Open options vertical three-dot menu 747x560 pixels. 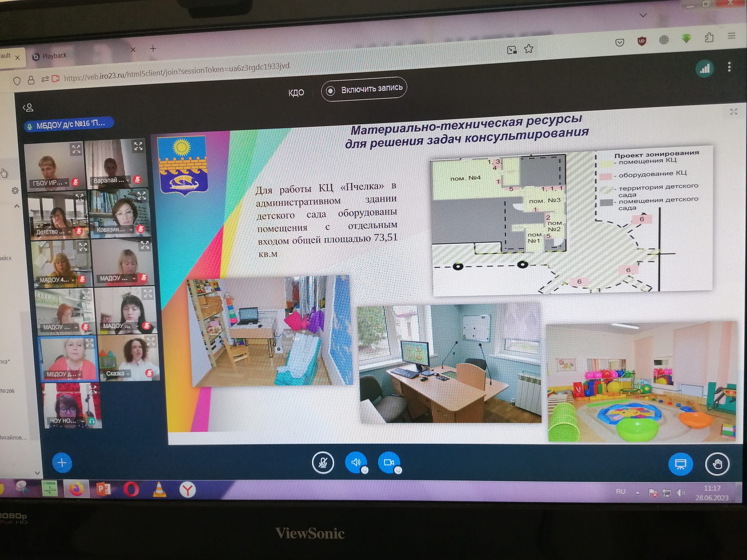pyautogui.click(x=729, y=67)
